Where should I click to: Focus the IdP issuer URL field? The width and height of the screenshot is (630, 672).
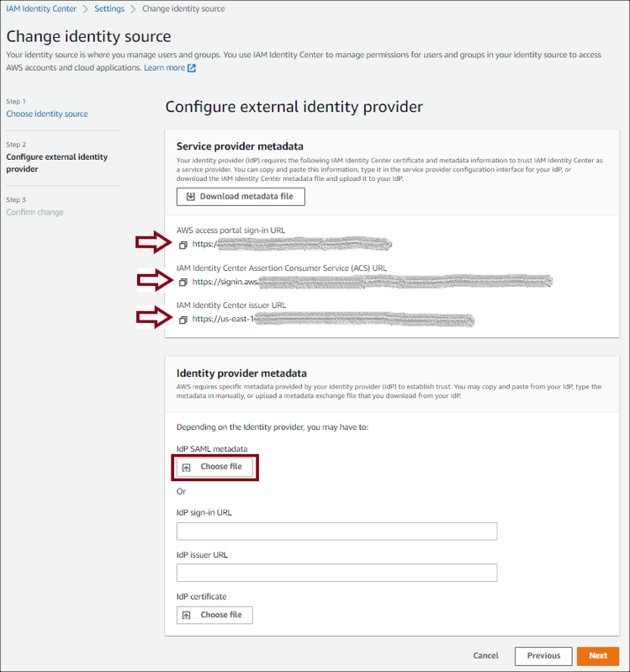click(336, 573)
